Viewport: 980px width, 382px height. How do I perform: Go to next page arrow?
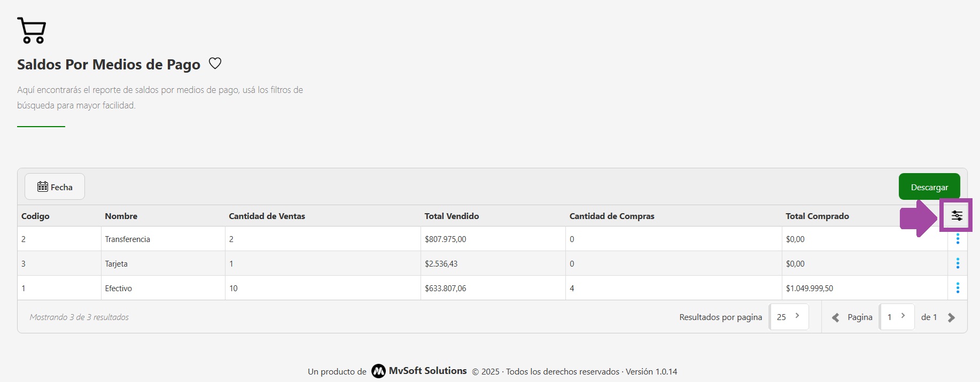point(951,317)
